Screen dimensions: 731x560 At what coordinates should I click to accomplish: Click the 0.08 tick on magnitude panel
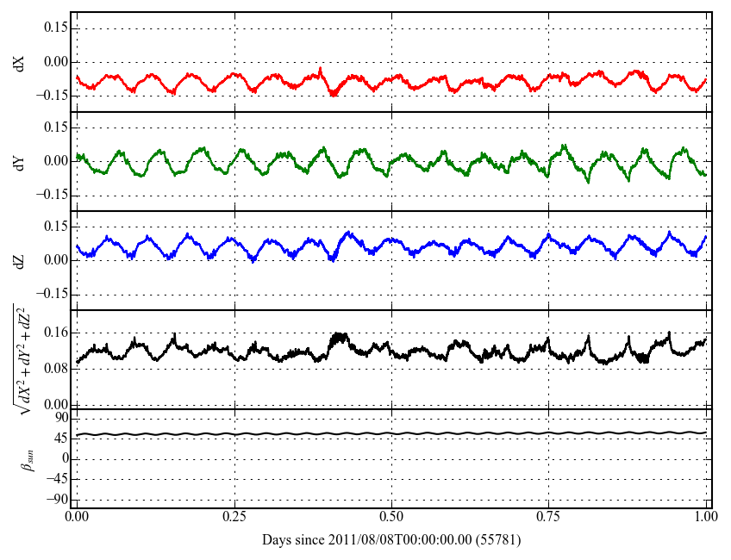[x=55, y=369]
